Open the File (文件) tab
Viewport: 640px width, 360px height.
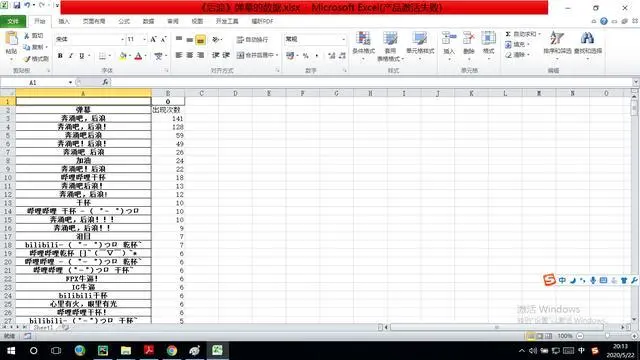[13, 21]
